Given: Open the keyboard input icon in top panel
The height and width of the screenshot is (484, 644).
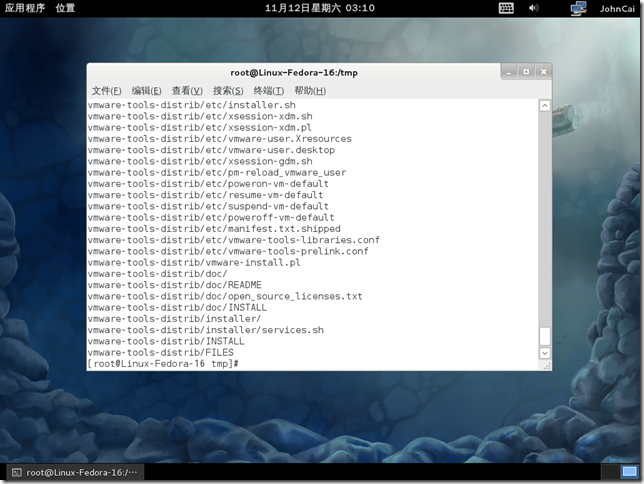Looking at the screenshot, I should tap(506, 8).
